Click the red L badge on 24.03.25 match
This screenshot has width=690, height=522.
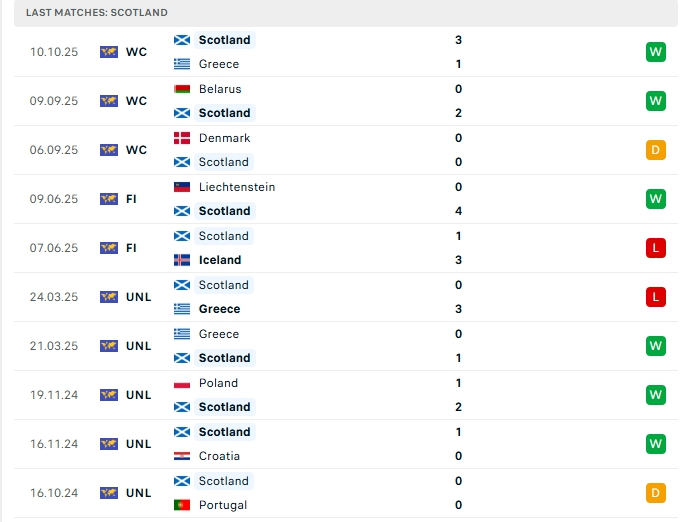(x=655, y=297)
